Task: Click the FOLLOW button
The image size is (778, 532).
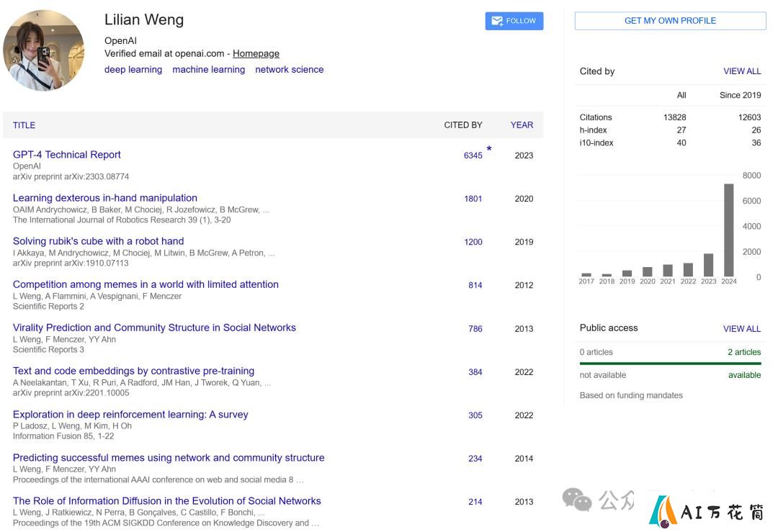Action: [514, 21]
